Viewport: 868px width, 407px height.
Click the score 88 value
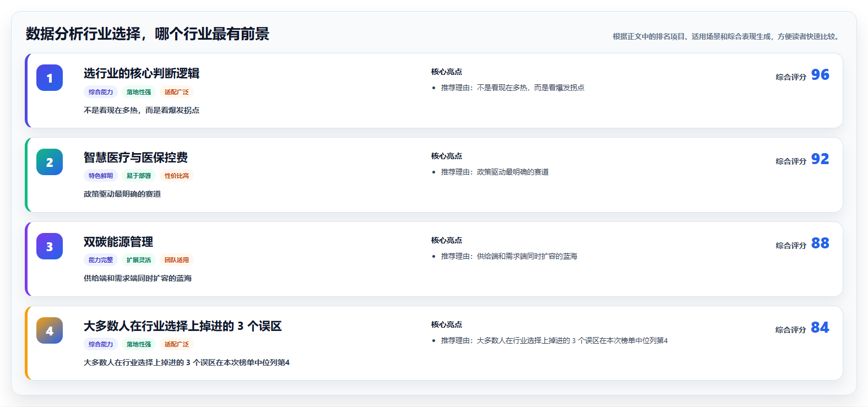820,243
